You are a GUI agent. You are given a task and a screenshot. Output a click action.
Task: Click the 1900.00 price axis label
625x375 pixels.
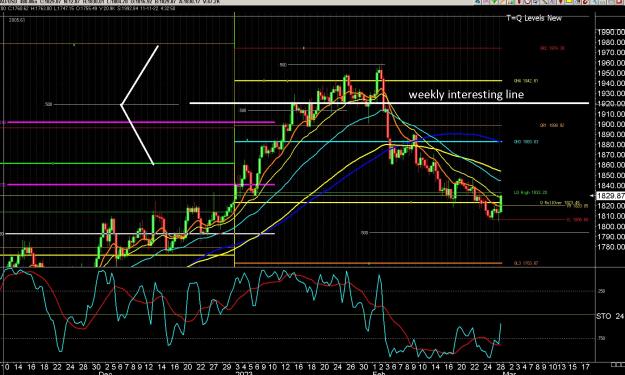(x=611, y=124)
